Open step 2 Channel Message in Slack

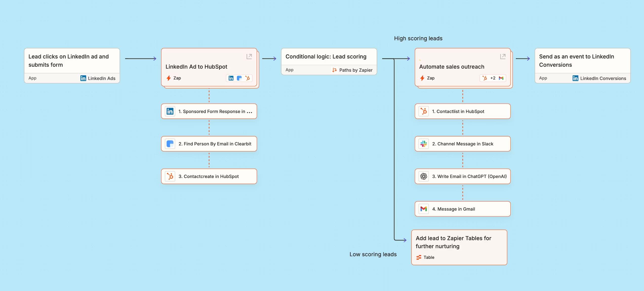pyautogui.click(x=463, y=144)
